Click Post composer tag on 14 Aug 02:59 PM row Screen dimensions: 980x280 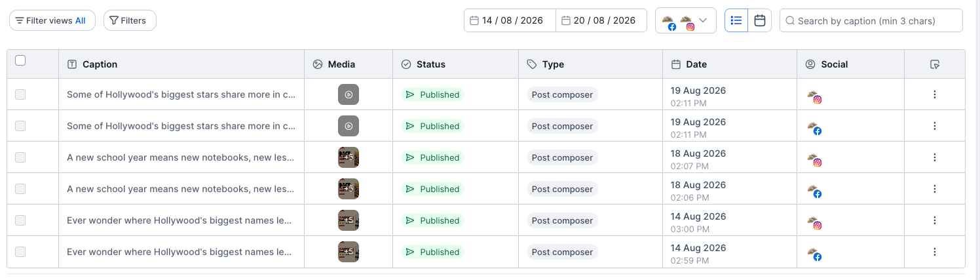[x=562, y=252]
